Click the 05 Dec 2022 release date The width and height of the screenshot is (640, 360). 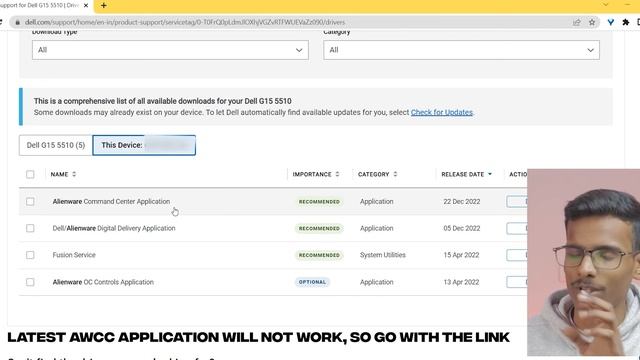point(462,228)
